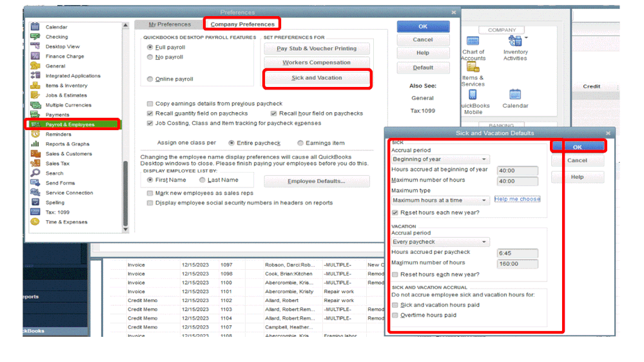
Task: Click the Default button in Preferences
Action: [x=423, y=68]
